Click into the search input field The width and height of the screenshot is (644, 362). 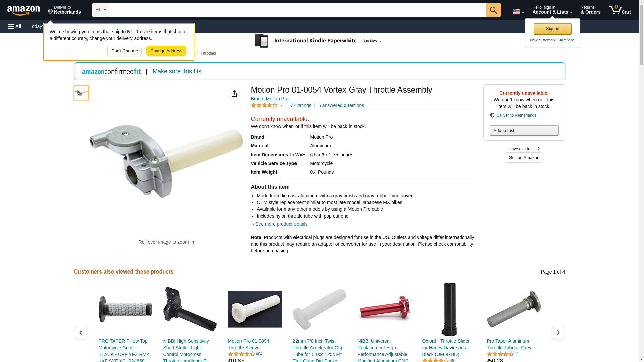click(298, 10)
